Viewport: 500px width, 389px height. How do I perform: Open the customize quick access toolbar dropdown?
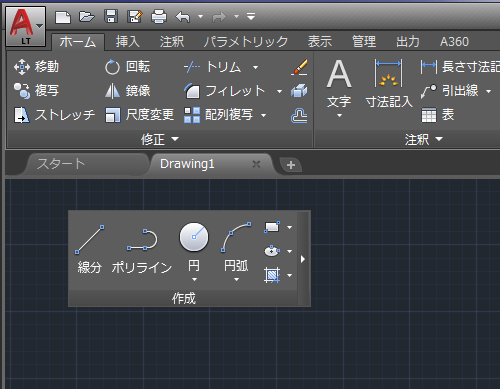pyautogui.click(x=251, y=16)
